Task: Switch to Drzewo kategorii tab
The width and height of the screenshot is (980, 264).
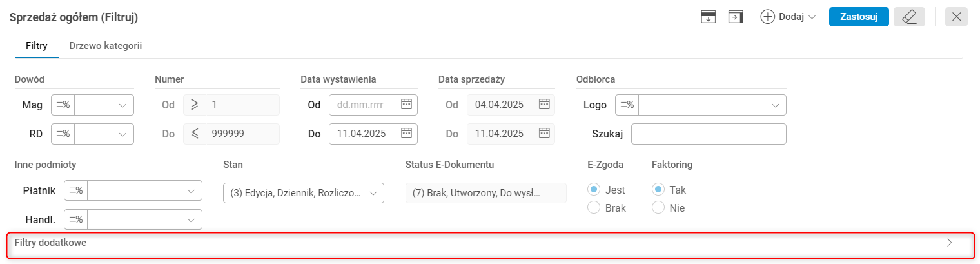Action: tap(105, 46)
